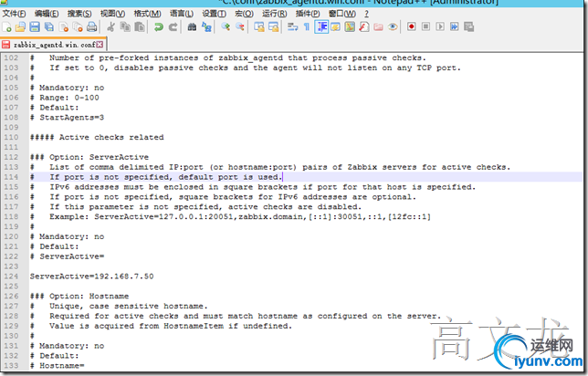Open the ? help menu

coord(366,14)
